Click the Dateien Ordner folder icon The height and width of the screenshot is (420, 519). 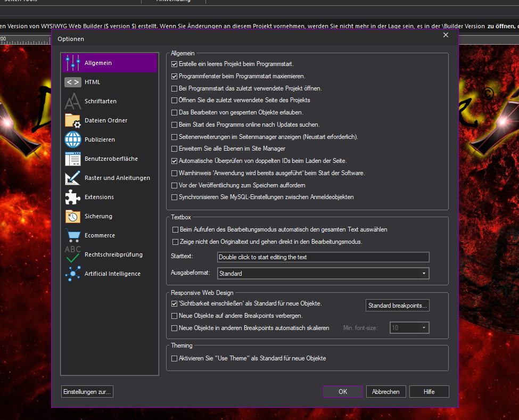(73, 120)
